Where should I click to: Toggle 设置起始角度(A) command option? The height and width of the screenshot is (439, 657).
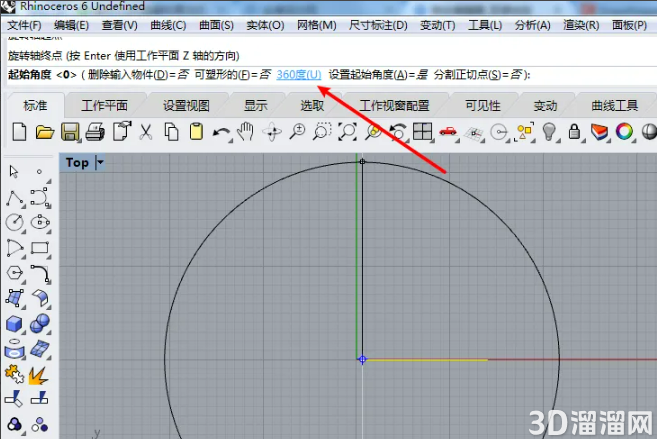378,75
